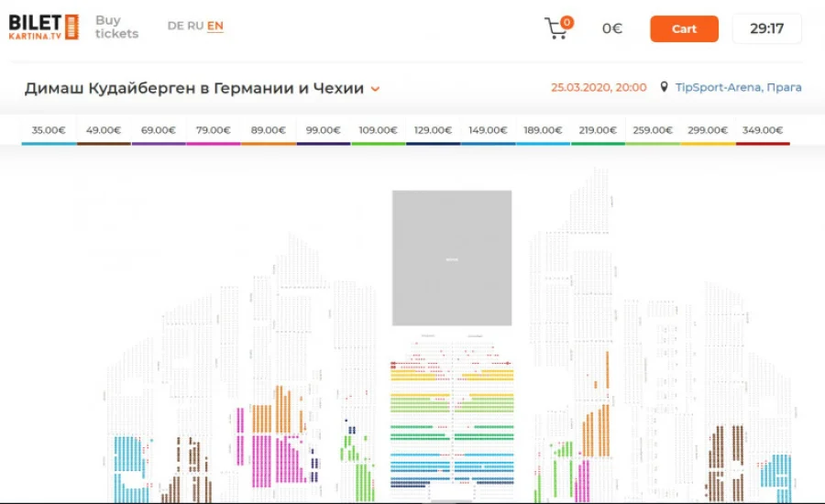Show the 299.00€ price seats
This screenshot has height=504, width=825.
[708, 131]
